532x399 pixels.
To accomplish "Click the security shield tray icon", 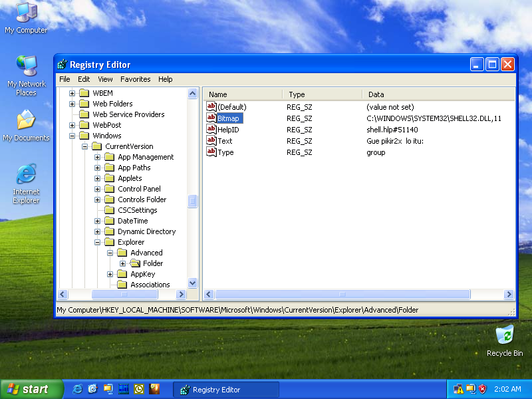I will (x=482, y=389).
